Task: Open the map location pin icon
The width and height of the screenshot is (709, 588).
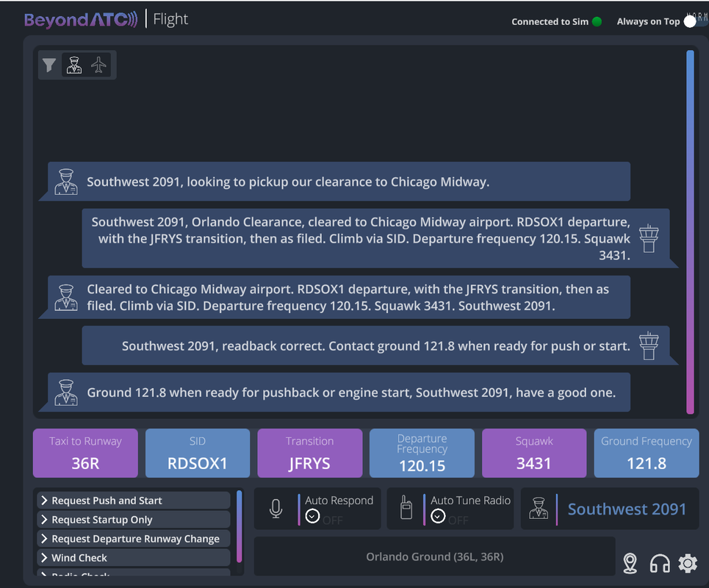Action: (630, 564)
